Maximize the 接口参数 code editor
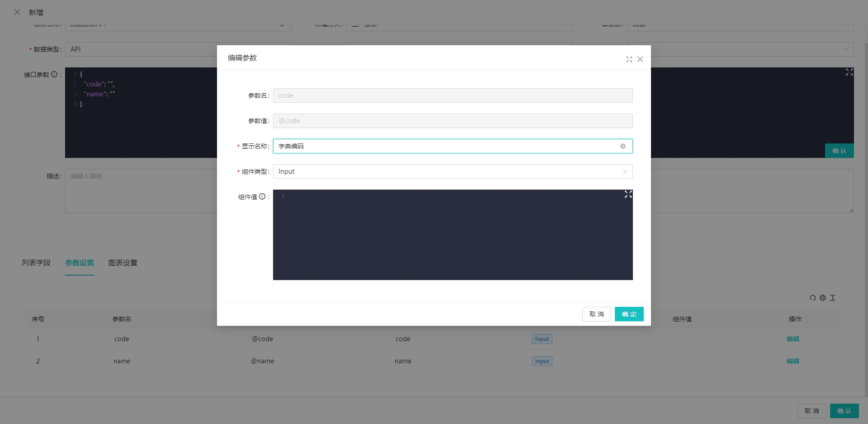Screen dimensions: 868x424 (849, 72)
